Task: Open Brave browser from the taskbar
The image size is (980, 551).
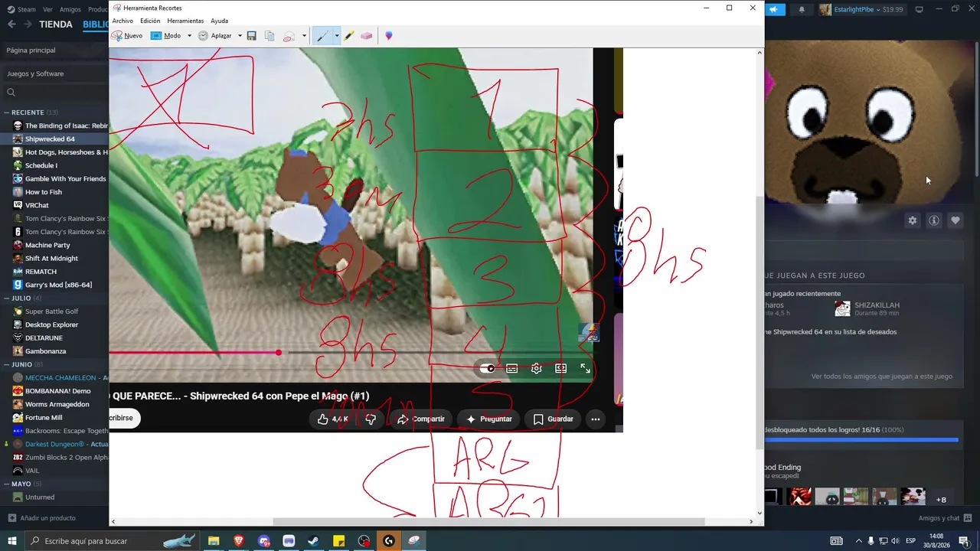Action: pos(239,541)
